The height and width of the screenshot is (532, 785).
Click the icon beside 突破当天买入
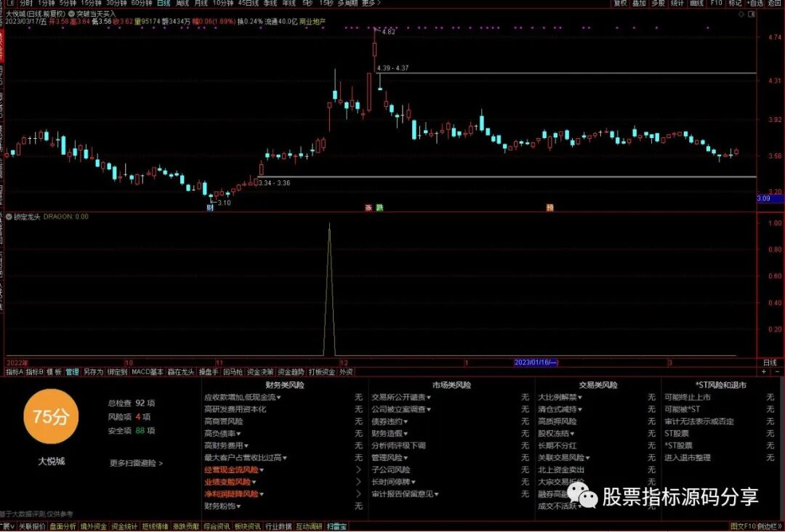pos(71,14)
